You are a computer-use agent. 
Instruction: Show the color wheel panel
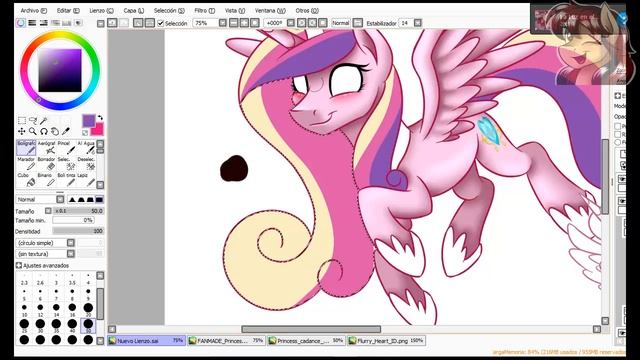(x=21, y=23)
